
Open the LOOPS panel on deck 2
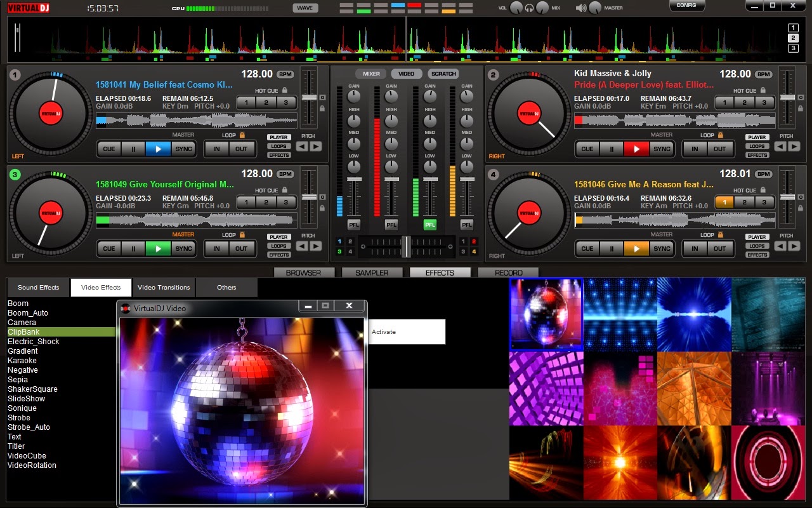coord(757,147)
